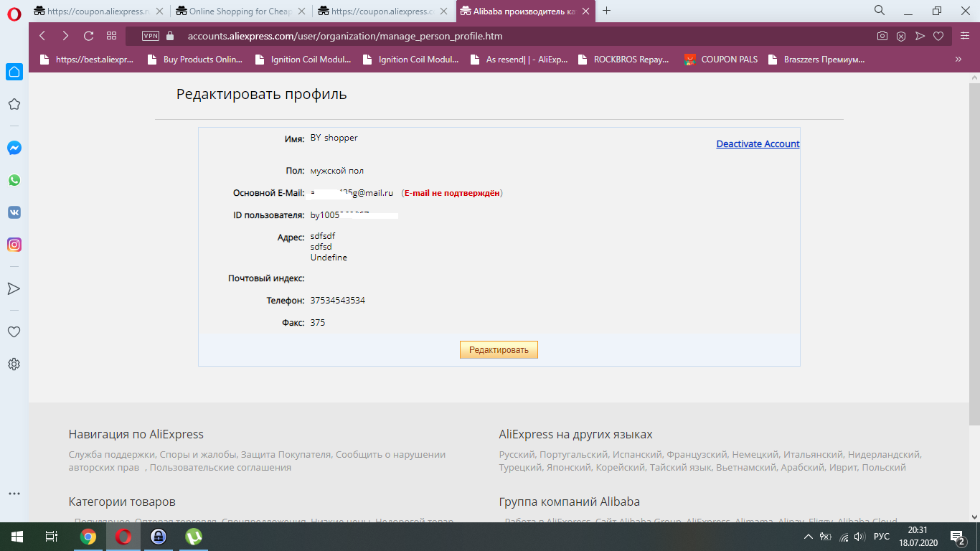Open Task View on the taskbar
Viewport: 980px width, 551px height.
[51, 537]
